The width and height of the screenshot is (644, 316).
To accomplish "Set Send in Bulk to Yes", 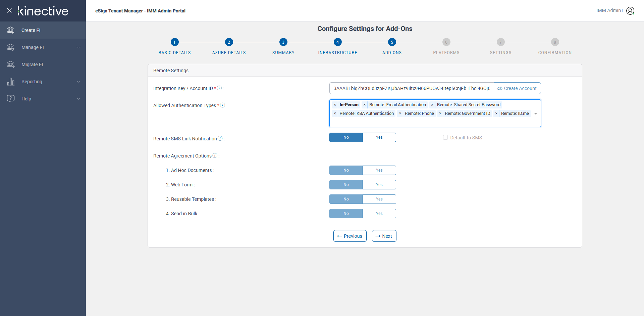I will [379, 214].
